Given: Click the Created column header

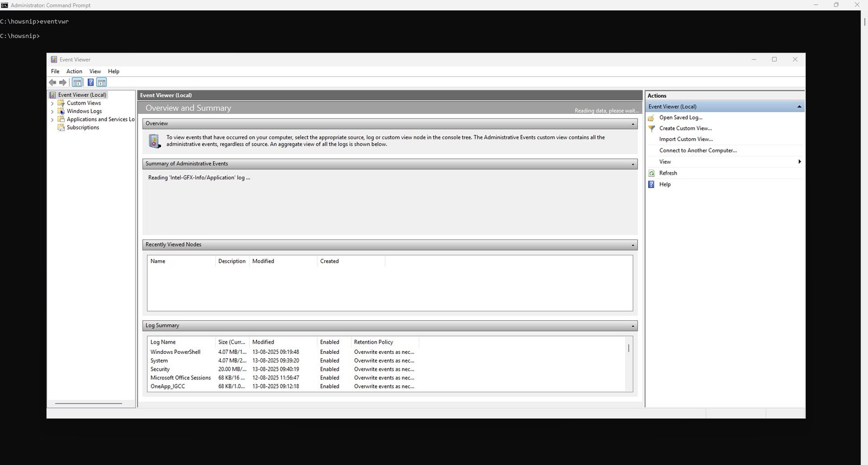Looking at the screenshot, I should pos(351,261).
